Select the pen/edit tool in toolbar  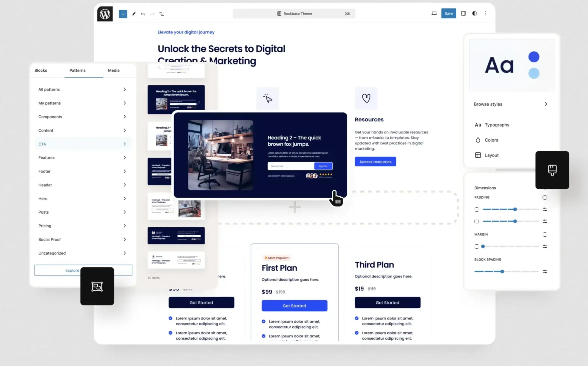point(134,14)
